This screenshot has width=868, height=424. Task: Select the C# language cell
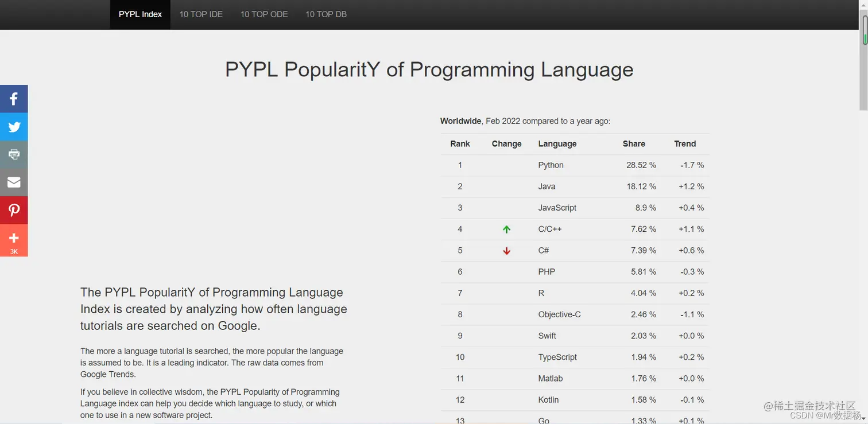point(544,250)
